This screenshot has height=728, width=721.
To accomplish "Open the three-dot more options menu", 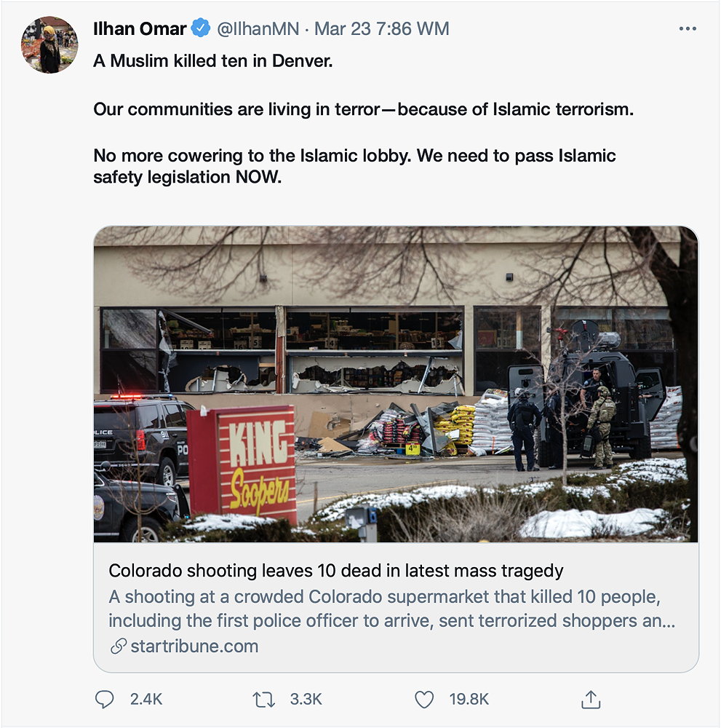I will [687, 29].
